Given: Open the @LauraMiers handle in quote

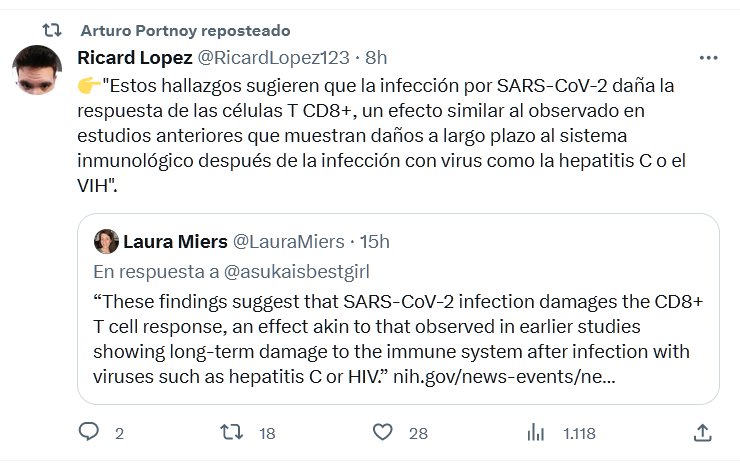Looking at the screenshot, I should tap(287, 241).
